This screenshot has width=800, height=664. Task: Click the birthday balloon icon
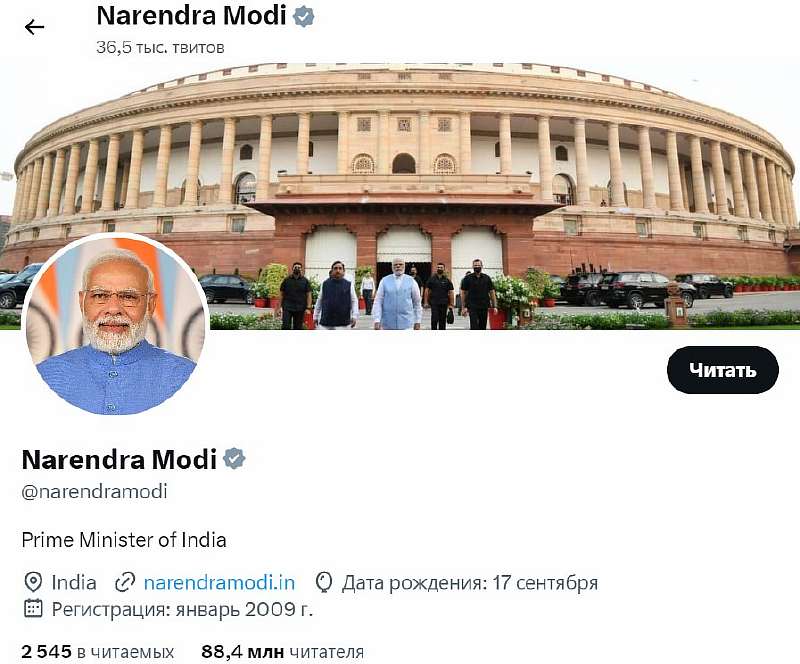(324, 582)
